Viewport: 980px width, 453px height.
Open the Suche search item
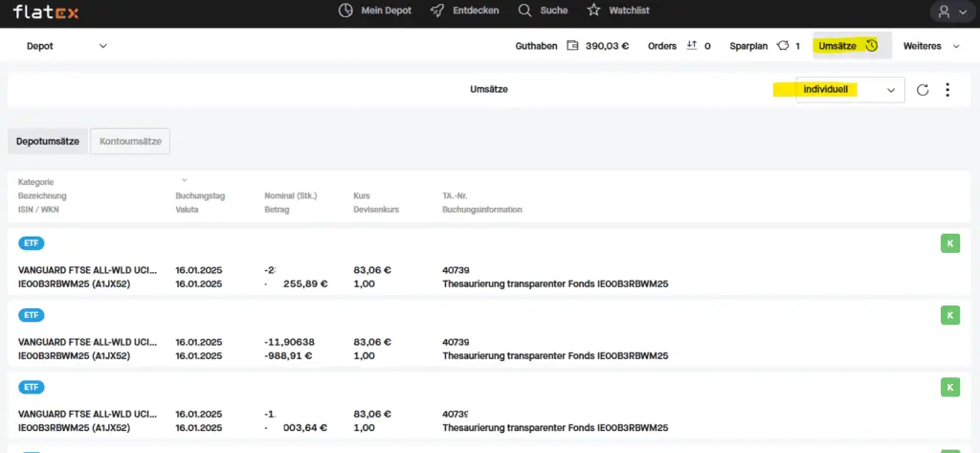pos(544,11)
